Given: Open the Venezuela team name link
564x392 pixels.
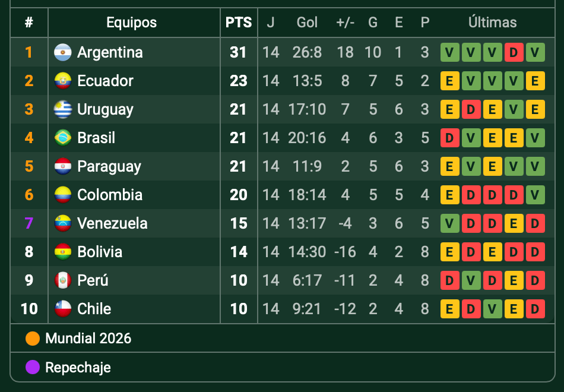Looking at the screenshot, I should click(112, 223).
